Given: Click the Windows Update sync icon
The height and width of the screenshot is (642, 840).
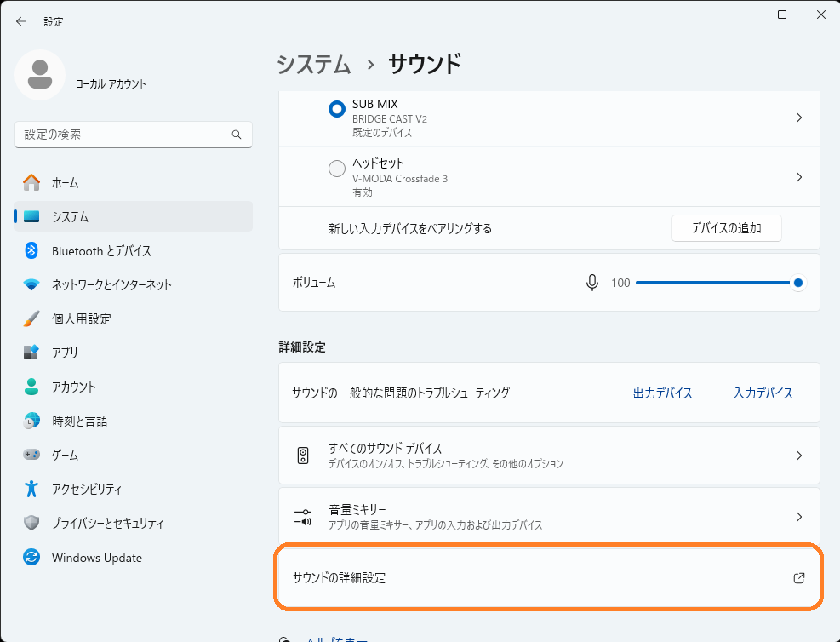Looking at the screenshot, I should point(31,558).
